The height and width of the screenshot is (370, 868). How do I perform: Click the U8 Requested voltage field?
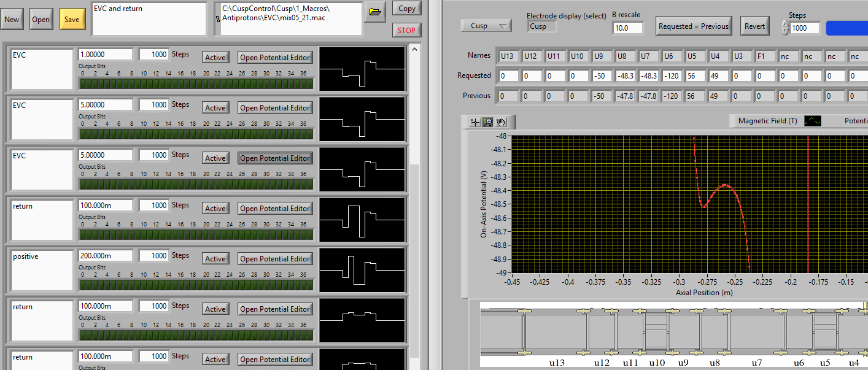626,76
